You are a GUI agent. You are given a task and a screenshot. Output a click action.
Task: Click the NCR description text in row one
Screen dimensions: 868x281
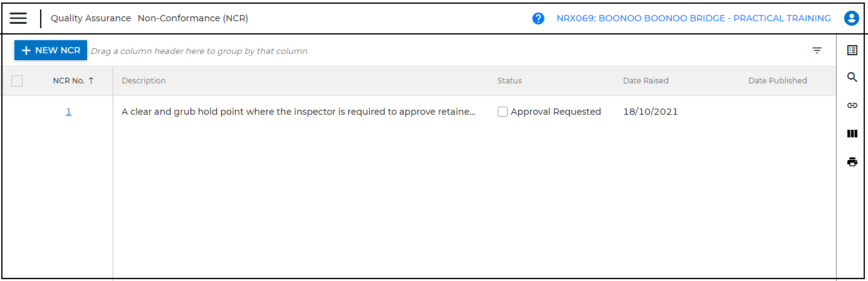click(298, 112)
